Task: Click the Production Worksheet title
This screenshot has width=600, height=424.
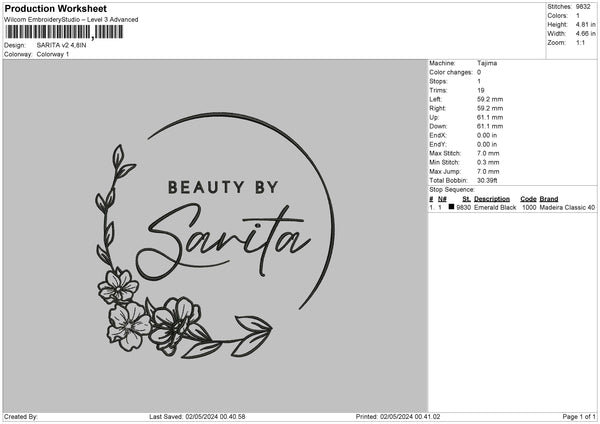Action: [55, 8]
